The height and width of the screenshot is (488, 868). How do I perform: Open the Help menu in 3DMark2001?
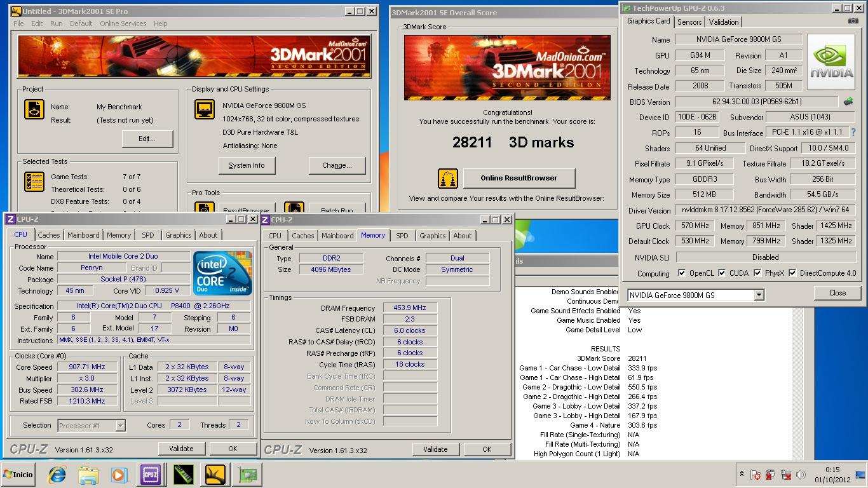pyautogui.click(x=161, y=24)
